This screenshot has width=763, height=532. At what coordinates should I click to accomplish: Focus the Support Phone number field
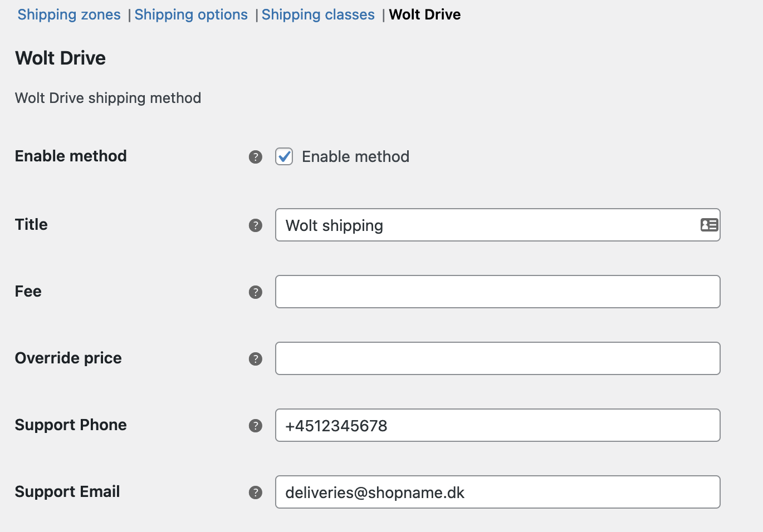click(x=498, y=425)
